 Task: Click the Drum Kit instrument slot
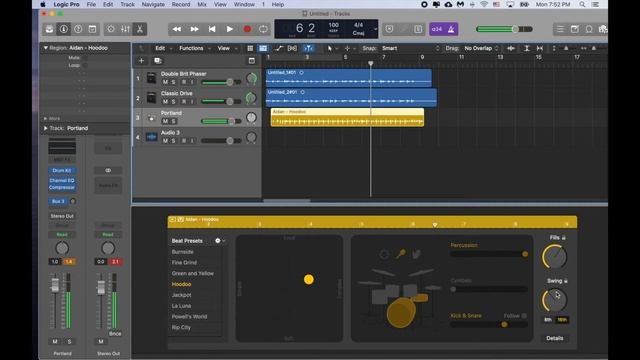pyautogui.click(x=62, y=170)
